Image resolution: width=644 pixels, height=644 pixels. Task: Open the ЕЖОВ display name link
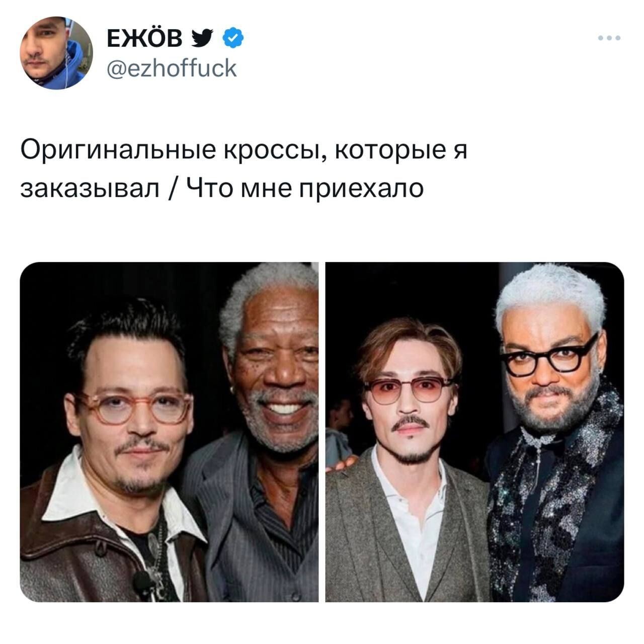point(145,38)
